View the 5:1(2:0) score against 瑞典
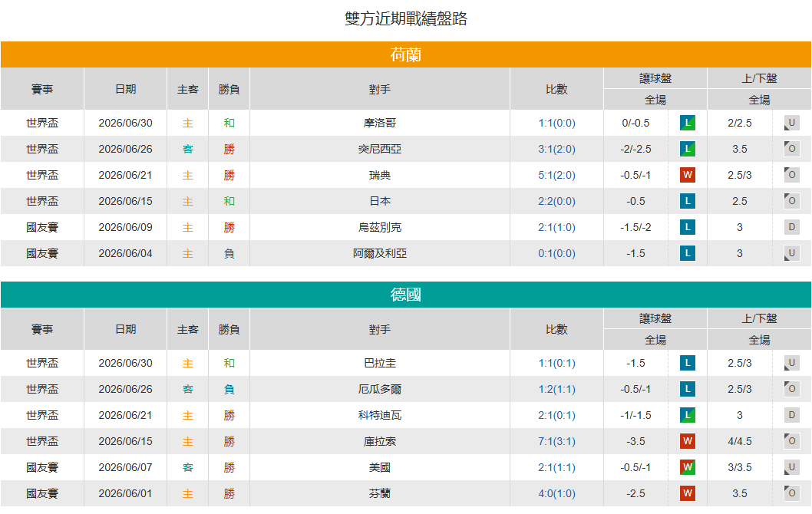The width and height of the screenshot is (812, 514). 556,175
